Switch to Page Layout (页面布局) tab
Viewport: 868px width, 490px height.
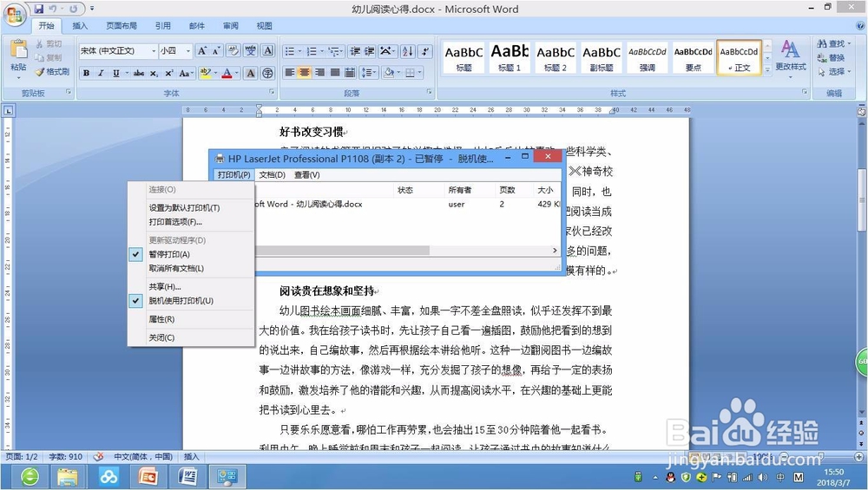pos(122,25)
